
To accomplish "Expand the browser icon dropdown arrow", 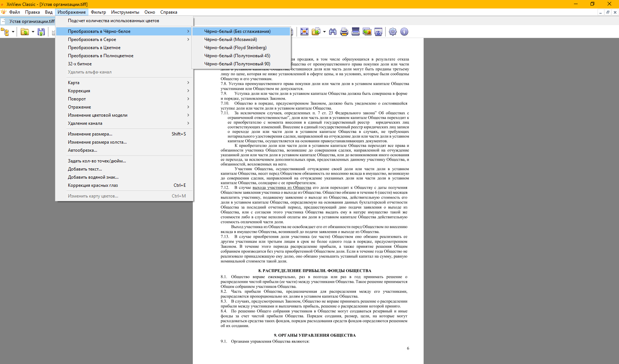I will point(13,32).
